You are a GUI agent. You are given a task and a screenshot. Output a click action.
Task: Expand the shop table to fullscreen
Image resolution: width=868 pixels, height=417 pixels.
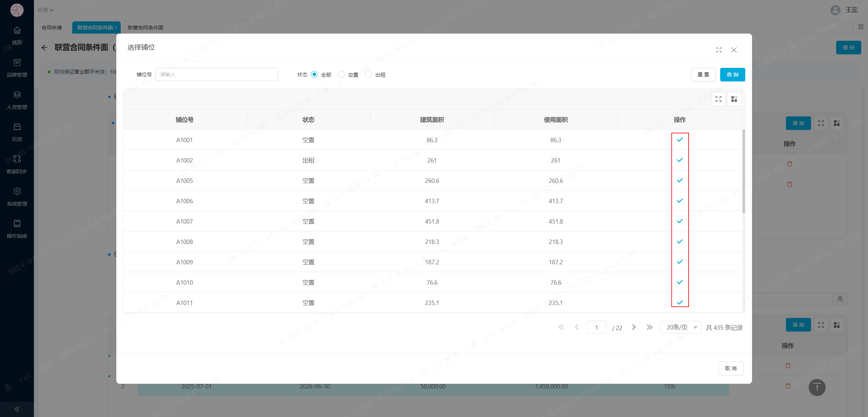coord(718,99)
